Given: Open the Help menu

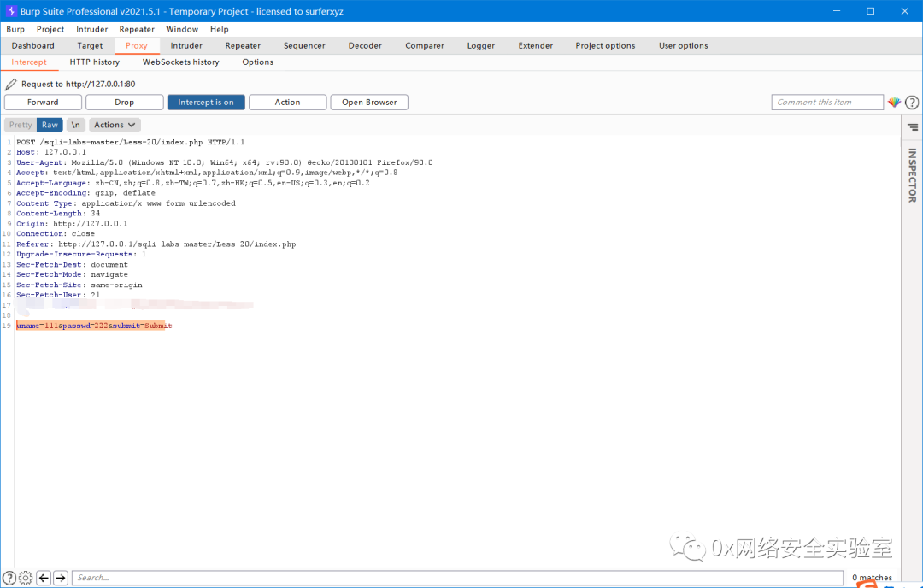Looking at the screenshot, I should coord(219,29).
